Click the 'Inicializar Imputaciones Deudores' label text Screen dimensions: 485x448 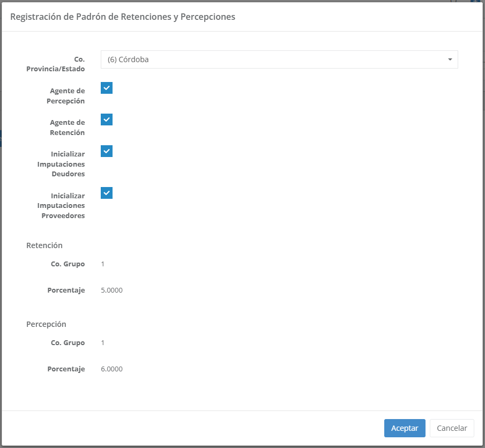[62, 164]
